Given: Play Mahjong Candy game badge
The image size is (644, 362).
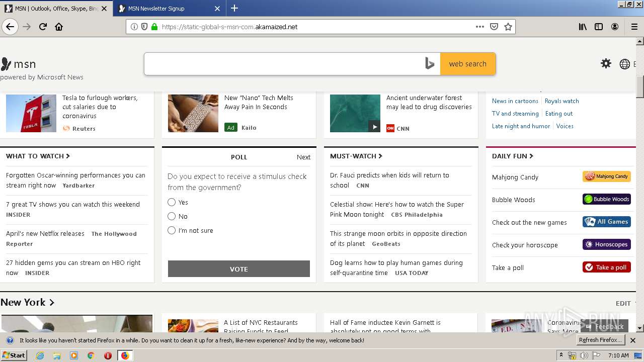Looking at the screenshot, I should coord(607,176).
